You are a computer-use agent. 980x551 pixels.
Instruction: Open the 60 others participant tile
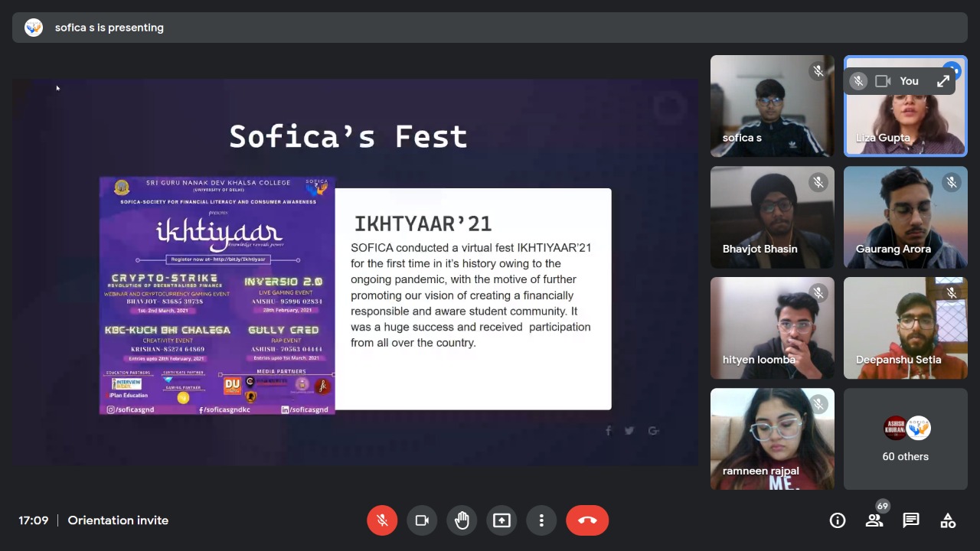point(905,439)
